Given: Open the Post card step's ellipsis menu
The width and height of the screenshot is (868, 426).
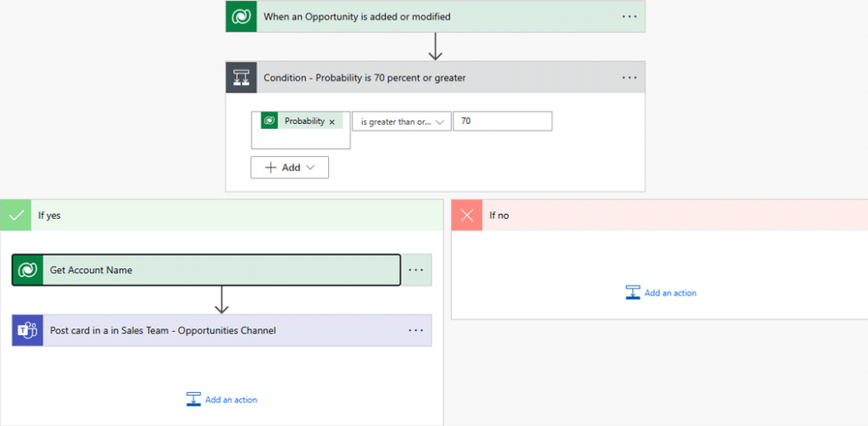Looking at the screenshot, I should click(415, 330).
